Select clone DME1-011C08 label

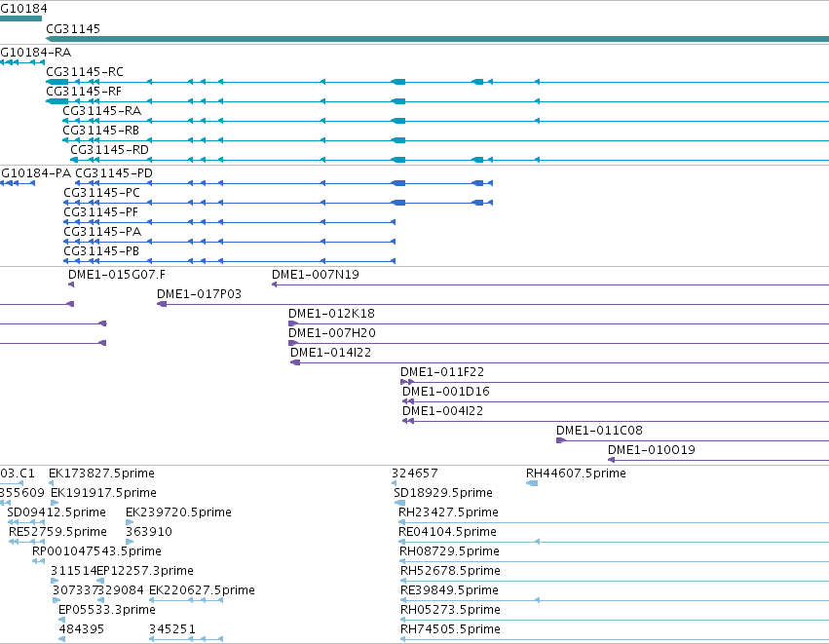599,432
